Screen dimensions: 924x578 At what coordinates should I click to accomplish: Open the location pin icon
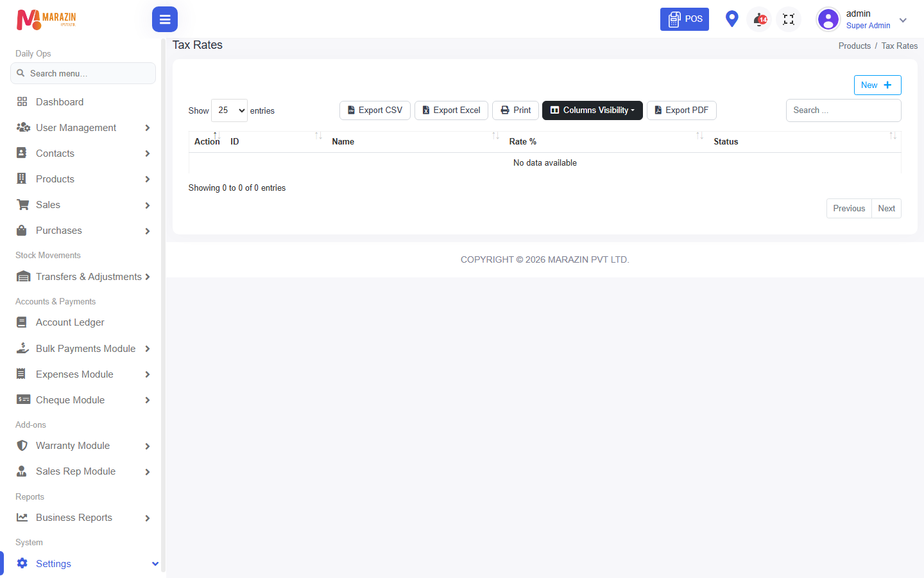[732, 19]
